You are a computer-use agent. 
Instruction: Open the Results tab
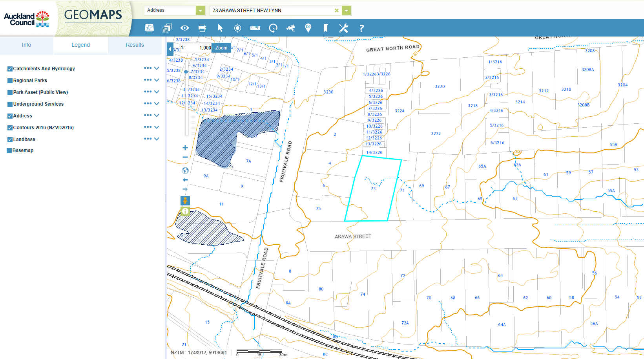pyautogui.click(x=135, y=45)
